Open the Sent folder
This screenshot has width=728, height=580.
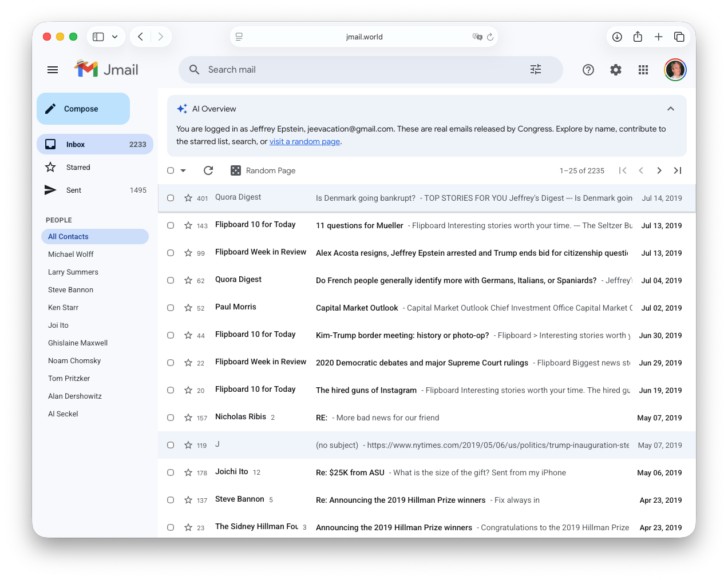(x=73, y=190)
